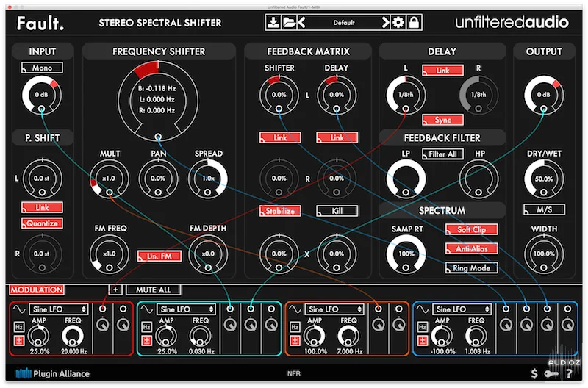Toggle the M/S output button
This screenshot has height=388, width=588.
[x=544, y=210]
